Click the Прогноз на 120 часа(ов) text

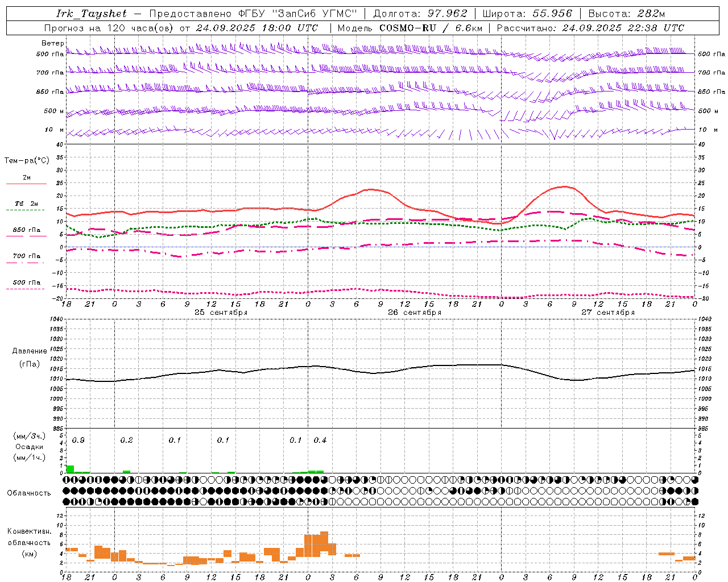click(x=109, y=28)
